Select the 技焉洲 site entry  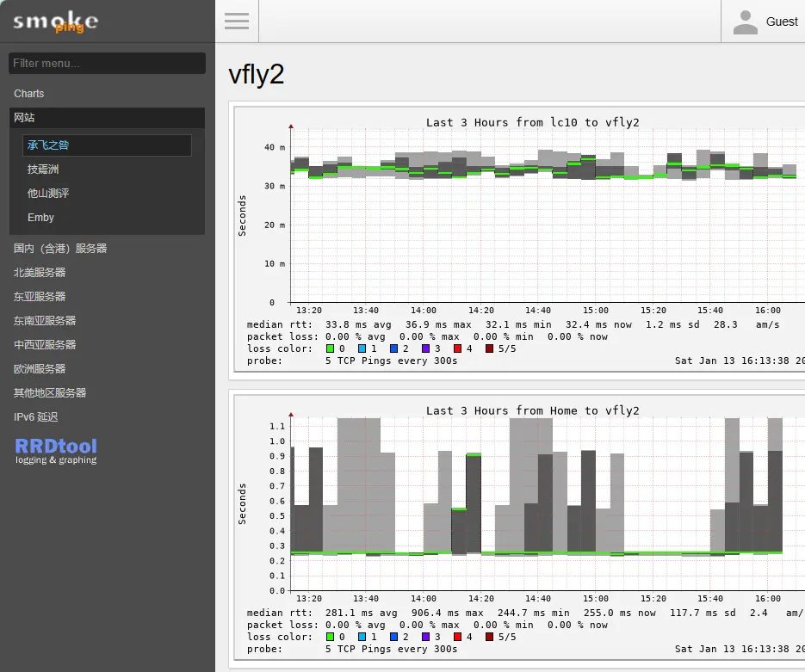tap(43, 170)
